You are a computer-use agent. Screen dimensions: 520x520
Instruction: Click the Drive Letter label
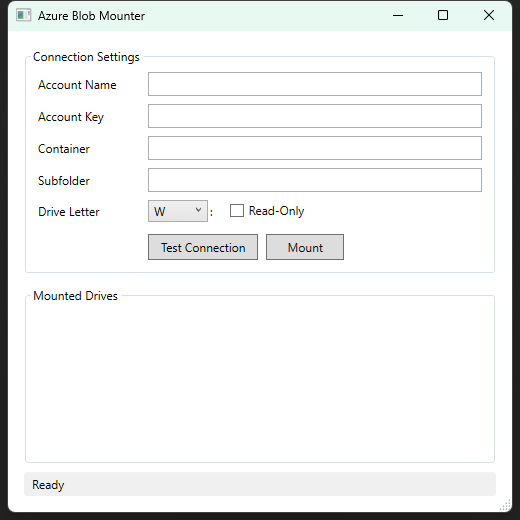(69, 212)
